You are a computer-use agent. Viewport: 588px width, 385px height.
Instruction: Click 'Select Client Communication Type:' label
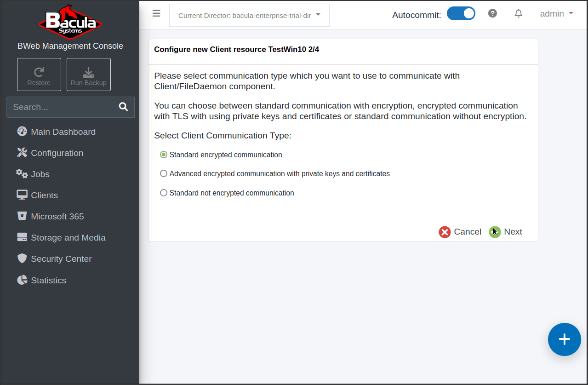click(223, 136)
